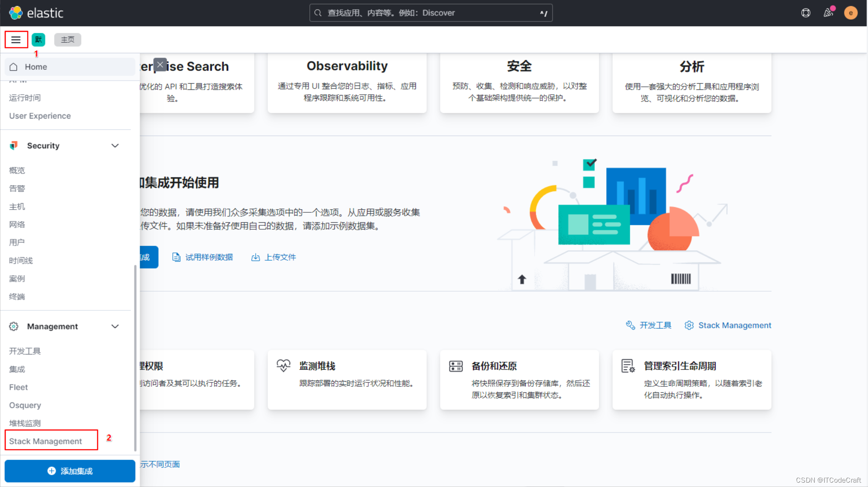Open the 备份和还原 card

click(519, 380)
